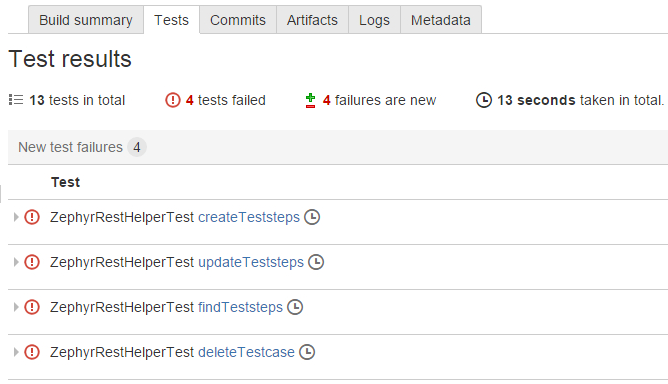The width and height of the screenshot is (668, 384).
Task: Expand the updateTeststeps failure row
Action: (x=16, y=262)
